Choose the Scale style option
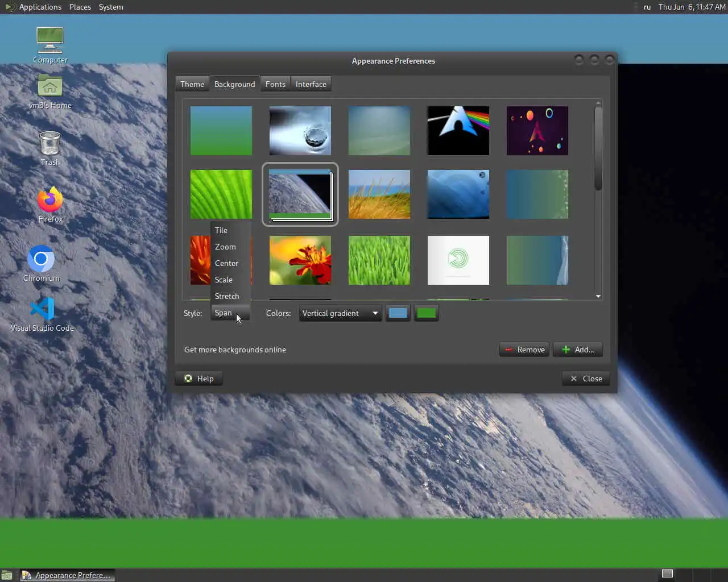The image size is (728, 582). point(230,280)
